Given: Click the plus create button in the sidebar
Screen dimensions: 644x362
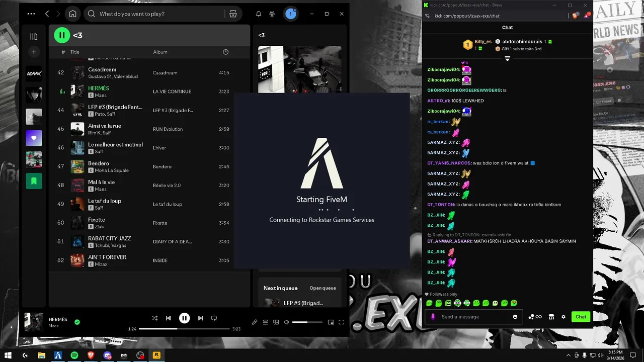Looking at the screenshot, I should click(34, 52).
